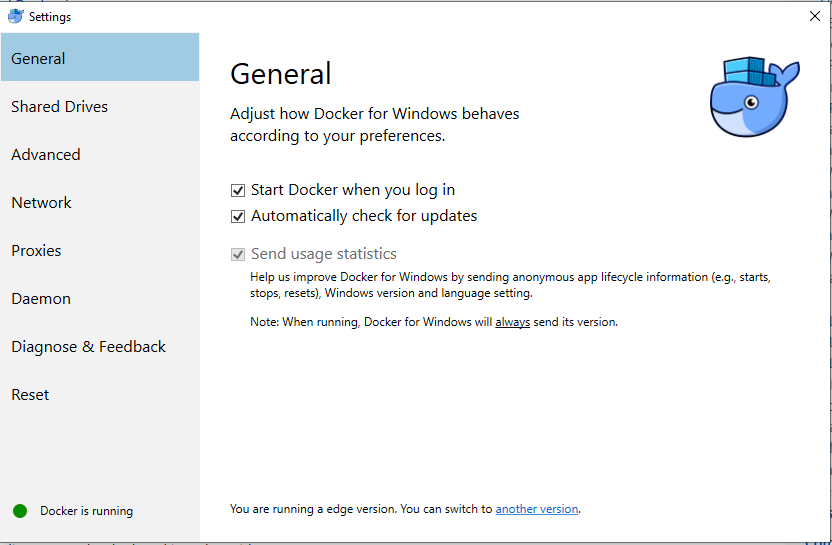Click the underlined word 'always' in note
Image resolution: width=832 pixels, height=545 pixels.
pos(513,322)
